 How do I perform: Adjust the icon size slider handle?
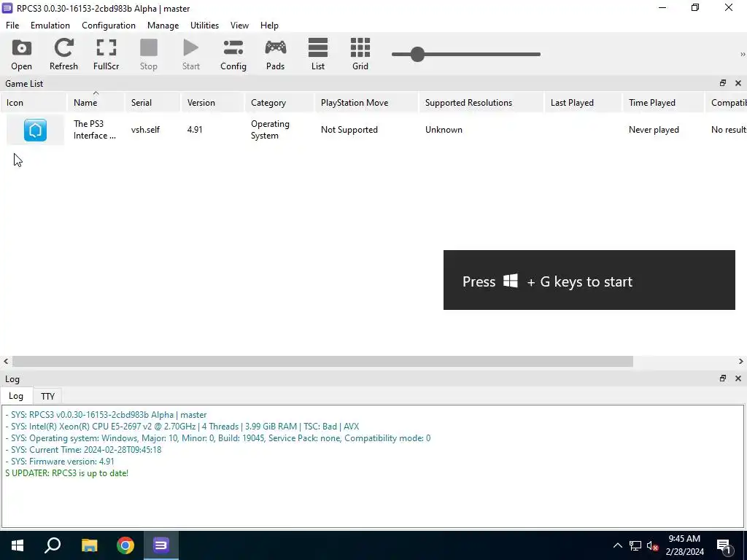click(x=417, y=54)
